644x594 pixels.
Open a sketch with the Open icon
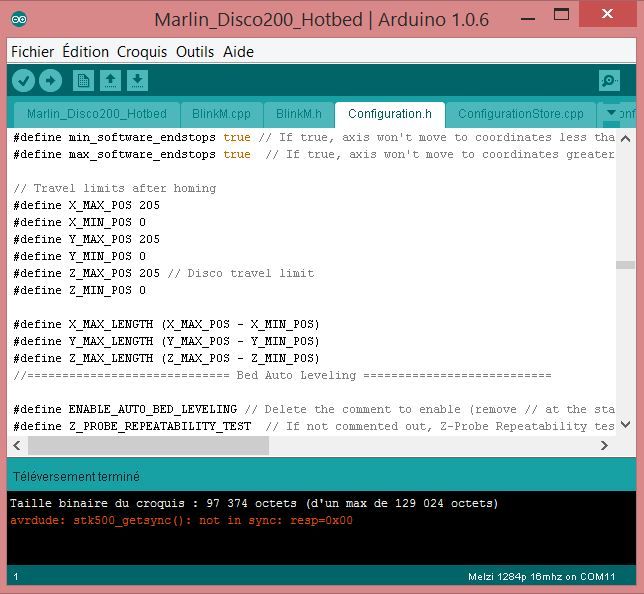pyautogui.click(x=110, y=81)
